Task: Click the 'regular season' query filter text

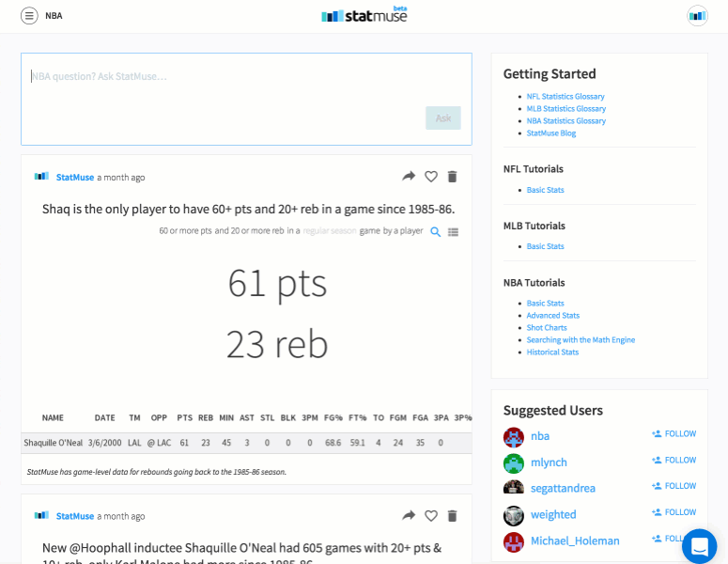Action: (x=330, y=231)
